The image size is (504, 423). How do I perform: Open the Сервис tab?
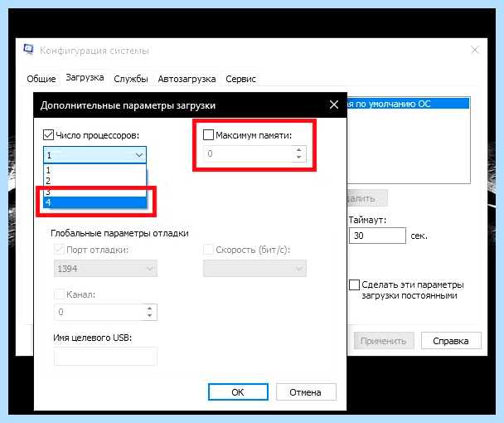[240, 79]
